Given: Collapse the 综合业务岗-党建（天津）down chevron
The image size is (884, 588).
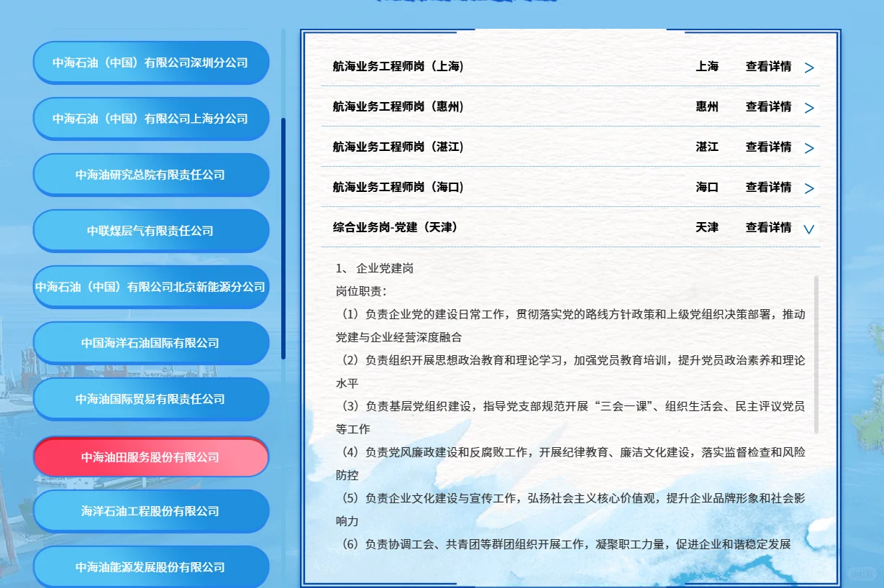Looking at the screenshot, I should click(809, 229).
